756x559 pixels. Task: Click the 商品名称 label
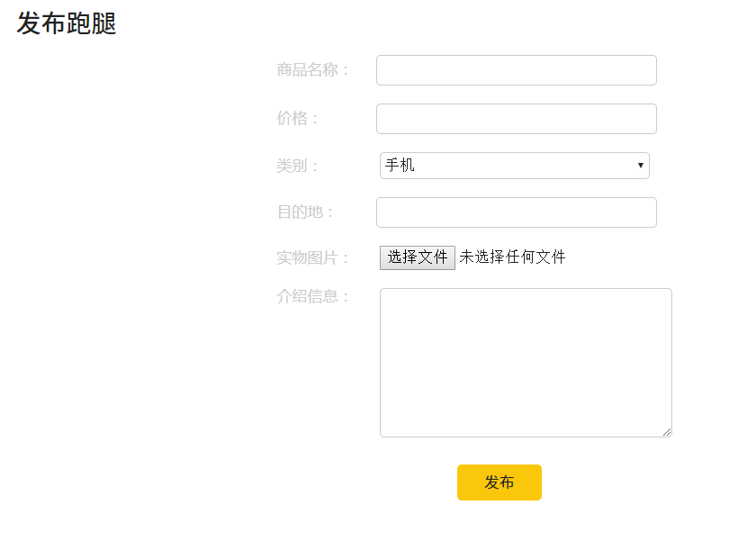(x=312, y=70)
